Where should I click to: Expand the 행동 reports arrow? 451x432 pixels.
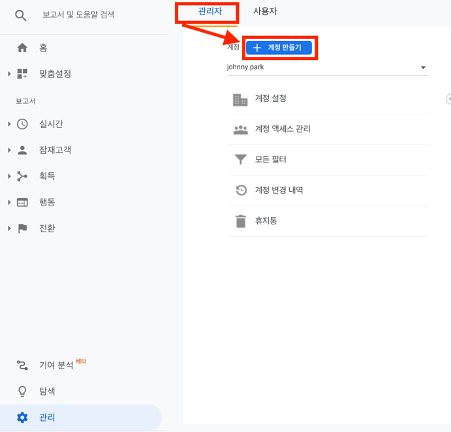point(9,202)
